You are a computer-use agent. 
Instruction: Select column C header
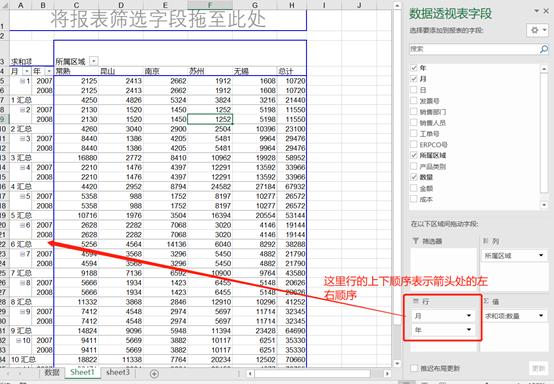point(76,5)
